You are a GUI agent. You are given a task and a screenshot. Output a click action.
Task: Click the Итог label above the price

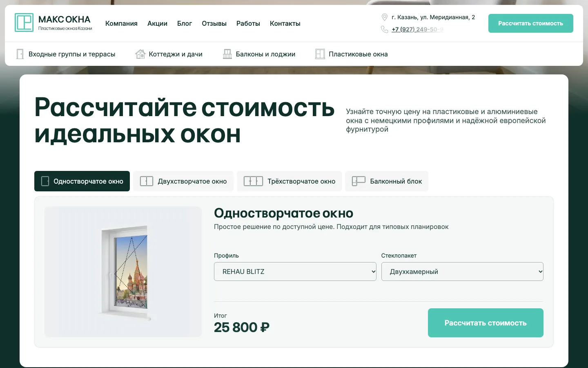[x=220, y=316]
